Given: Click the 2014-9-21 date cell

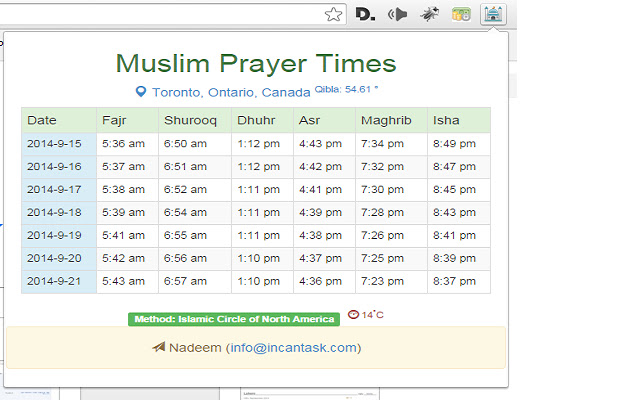Looking at the screenshot, I should (x=59, y=281).
